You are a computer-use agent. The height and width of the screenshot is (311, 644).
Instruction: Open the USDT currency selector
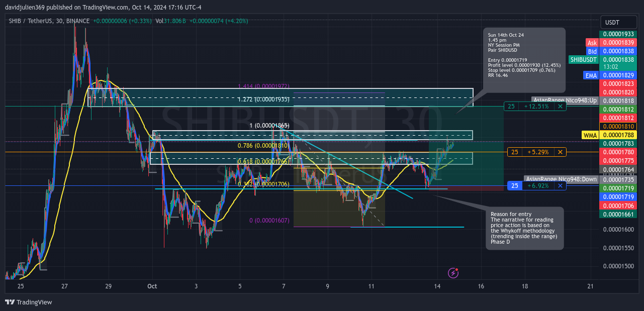[618, 23]
